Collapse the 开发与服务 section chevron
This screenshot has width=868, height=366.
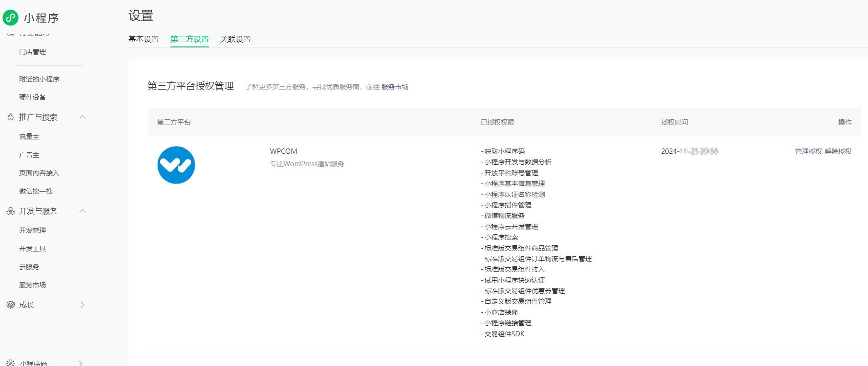tap(82, 211)
